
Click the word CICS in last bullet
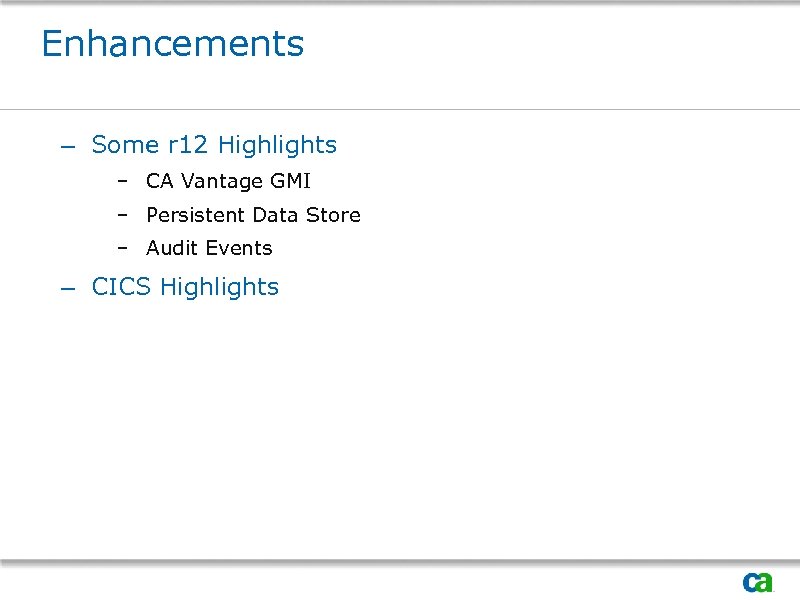[x=121, y=287]
